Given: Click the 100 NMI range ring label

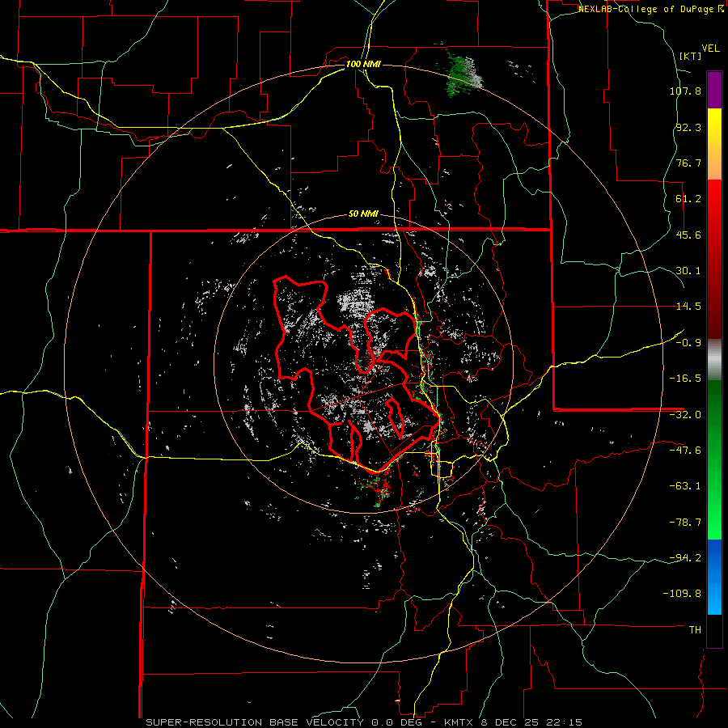Looking at the screenshot, I should [363, 64].
